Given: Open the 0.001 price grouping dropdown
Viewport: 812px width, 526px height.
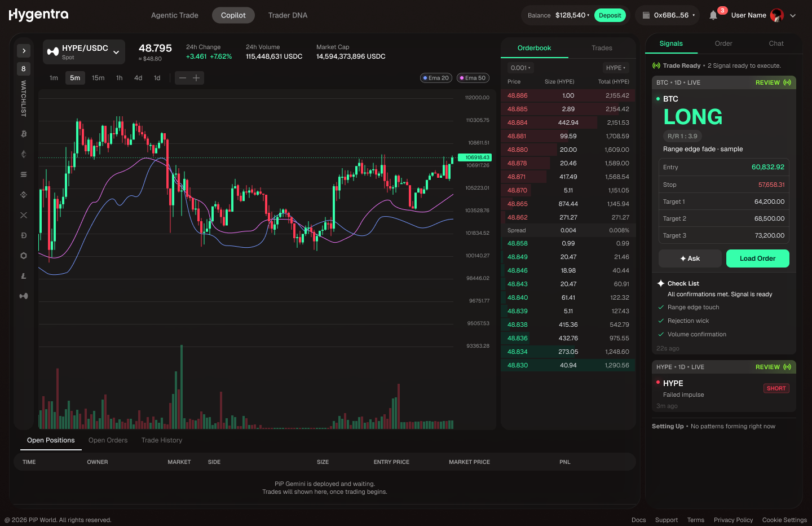Looking at the screenshot, I should (x=520, y=68).
